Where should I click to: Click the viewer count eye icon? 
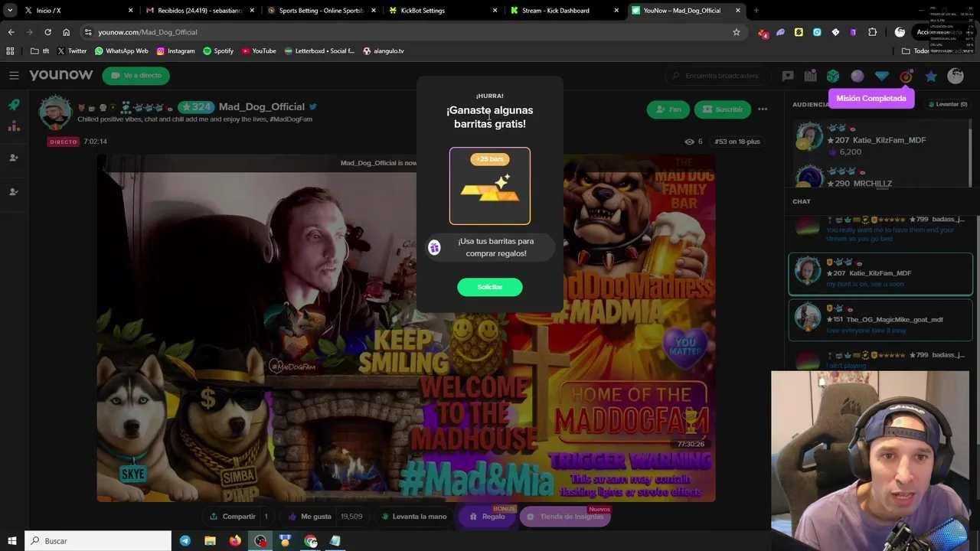[x=689, y=142]
